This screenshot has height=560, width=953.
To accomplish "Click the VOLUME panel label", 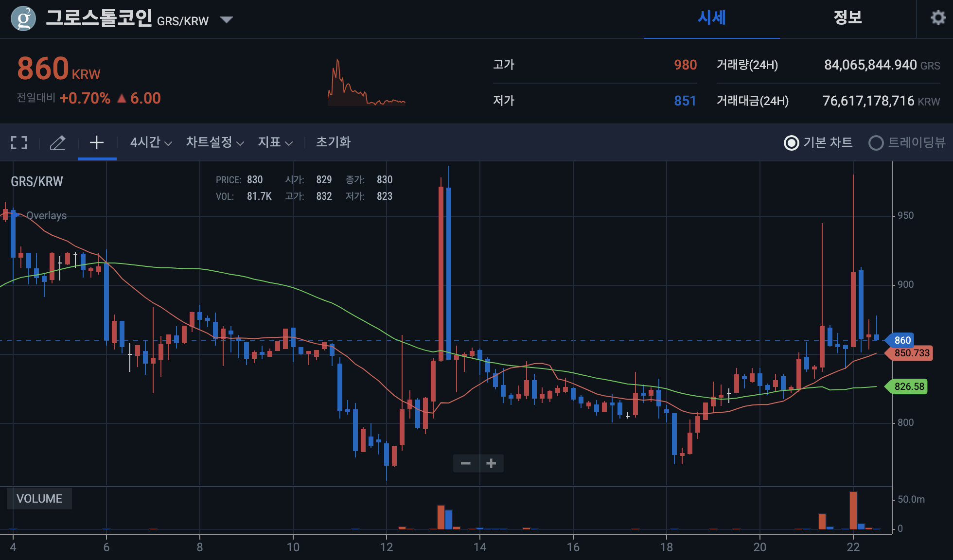I will (x=39, y=499).
